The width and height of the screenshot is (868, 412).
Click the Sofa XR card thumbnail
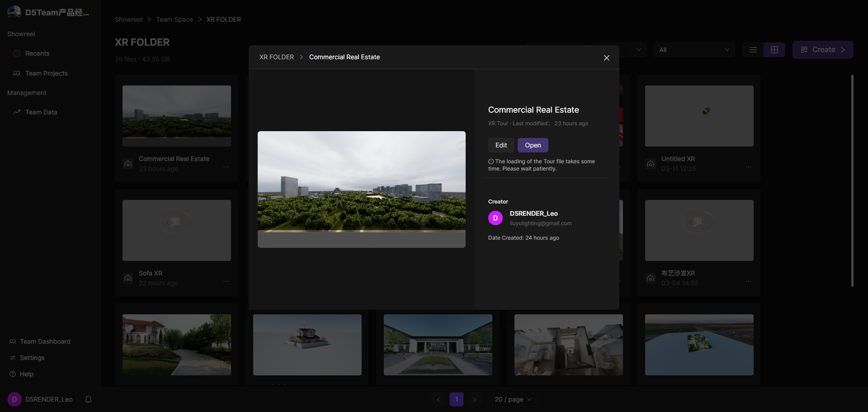[x=177, y=230]
